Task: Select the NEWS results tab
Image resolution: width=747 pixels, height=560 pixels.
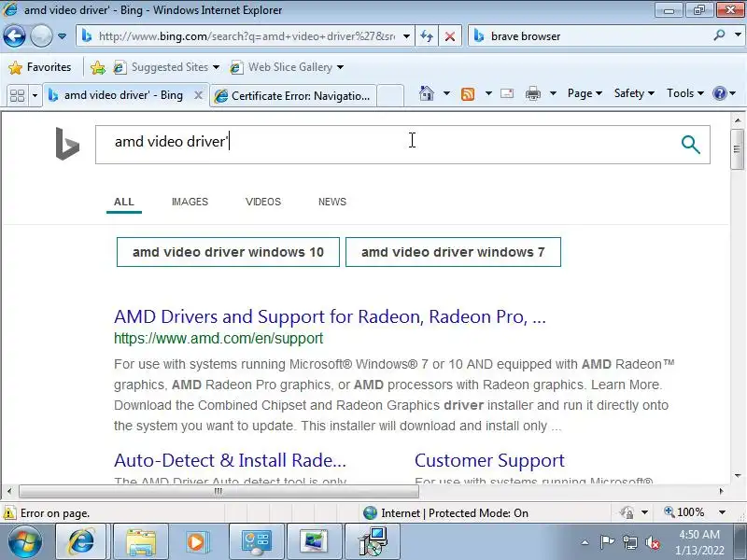Action: [332, 202]
